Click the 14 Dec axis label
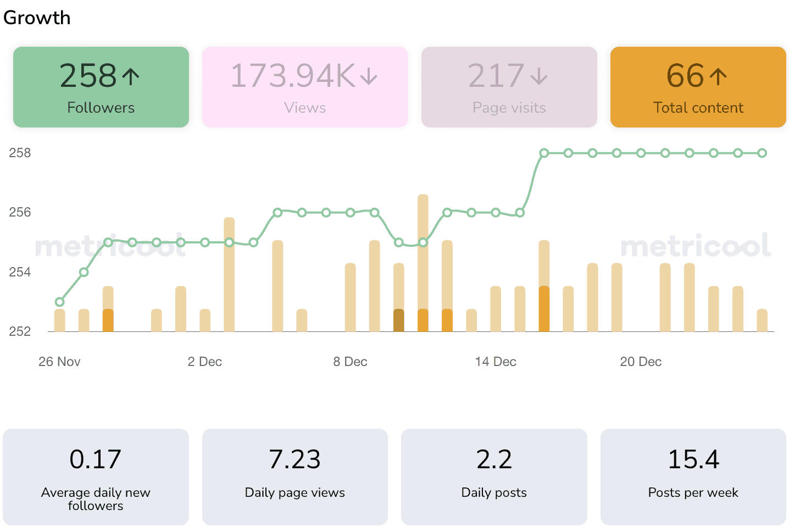This screenshot has height=532, width=789. pyautogui.click(x=496, y=362)
